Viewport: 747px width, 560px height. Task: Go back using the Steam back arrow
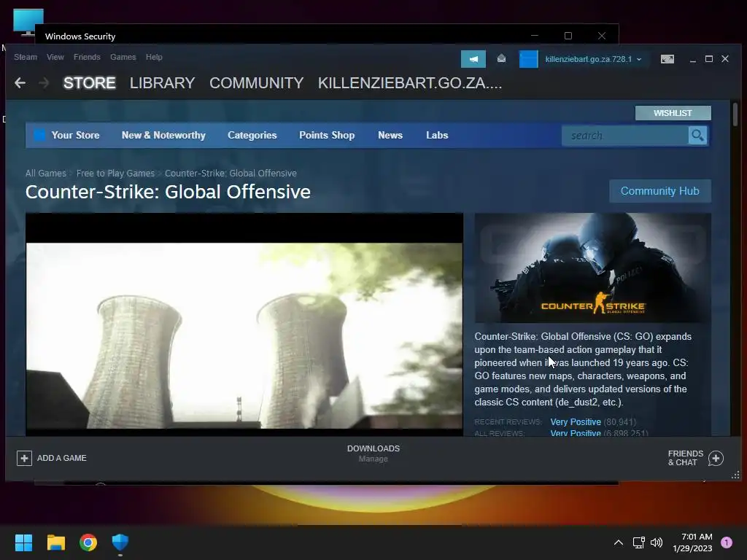pyautogui.click(x=20, y=83)
